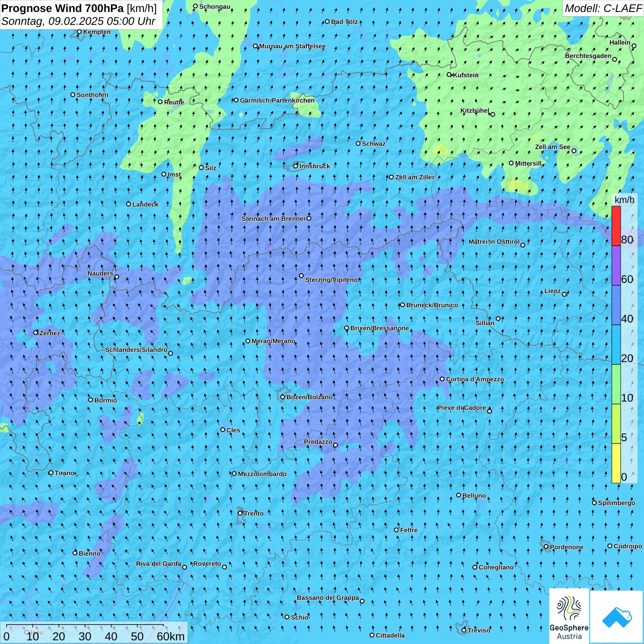Click the red 80 km/h legend color
This screenshot has height=644, width=644.
(616, 226)
